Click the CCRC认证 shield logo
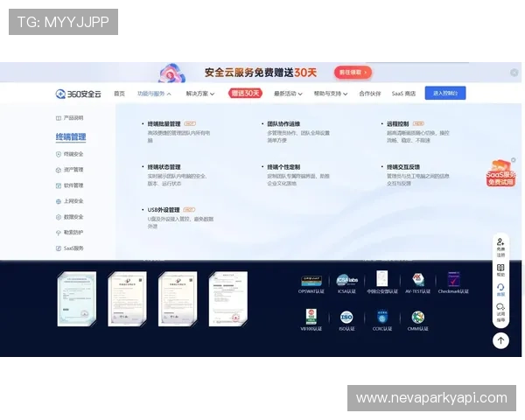 click(382, 317)
